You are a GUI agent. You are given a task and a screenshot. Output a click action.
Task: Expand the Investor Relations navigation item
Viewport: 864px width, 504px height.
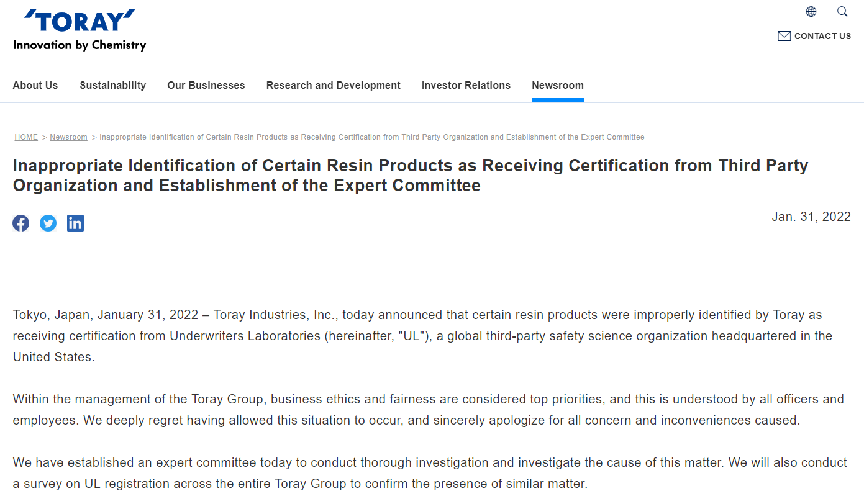[x=466, y=86]
